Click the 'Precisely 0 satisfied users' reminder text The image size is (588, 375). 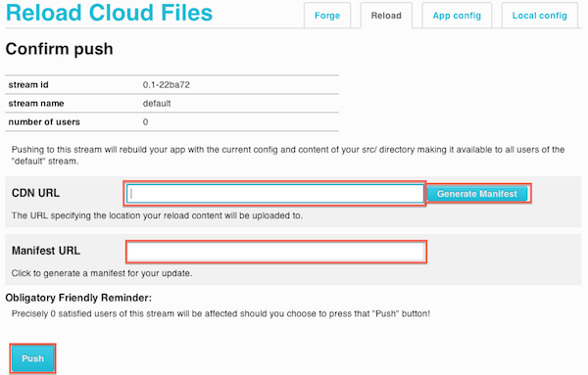click(x=220, y=314)
